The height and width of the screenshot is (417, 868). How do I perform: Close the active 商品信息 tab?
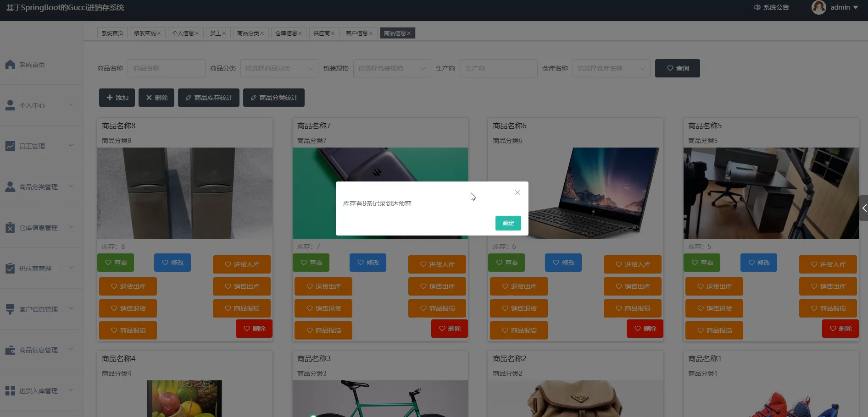pos(409,33)
